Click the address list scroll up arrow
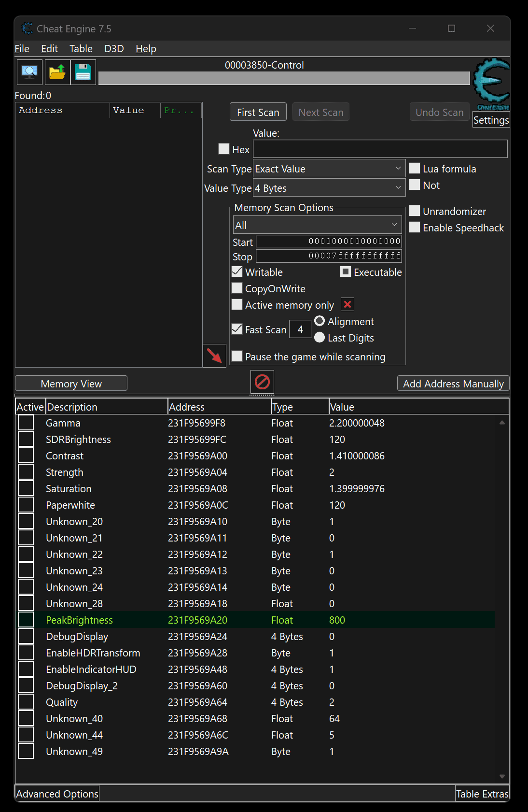The width and height of the screenshot is (528, 812). pyautogui.click(x=502, y=422)
